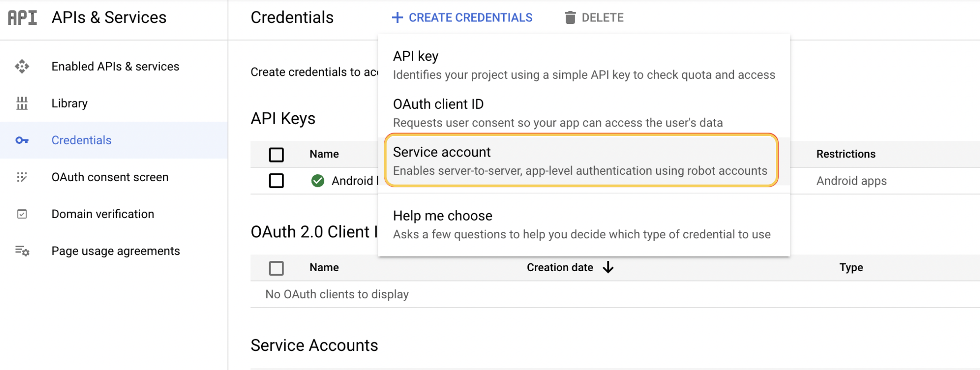Click the Restrictions column header
Viewport: 980px width, 370px height.
pos(846,154)
